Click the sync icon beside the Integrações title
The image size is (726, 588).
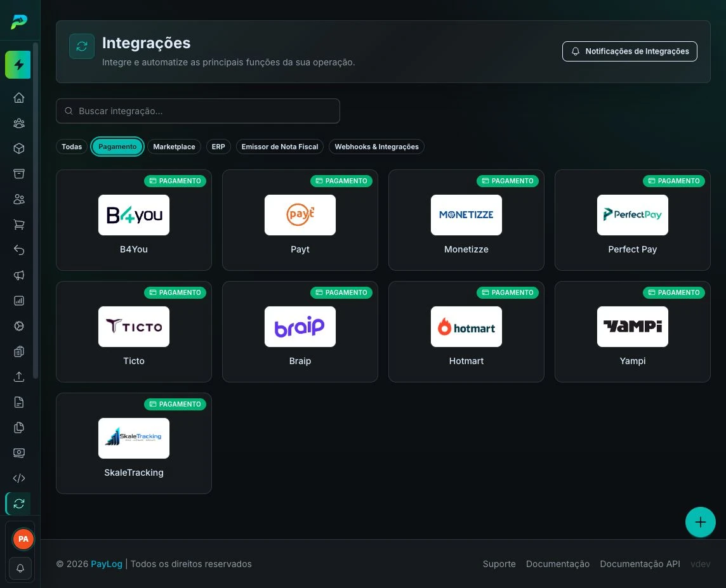pyautogui.click(x=82, y=46)
